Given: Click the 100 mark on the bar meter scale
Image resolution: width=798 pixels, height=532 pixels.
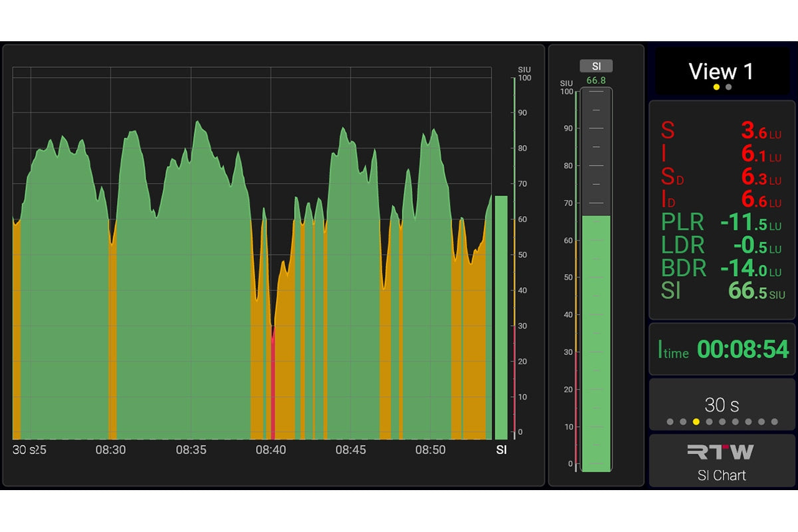Looking at the screenshot, I should pyautogui.click(x=567, y=92).
